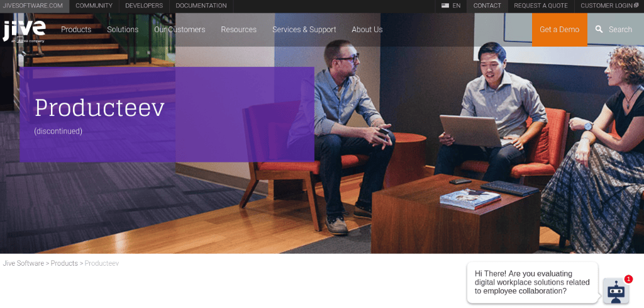
Task: Open Contact page
Action: 487,6
